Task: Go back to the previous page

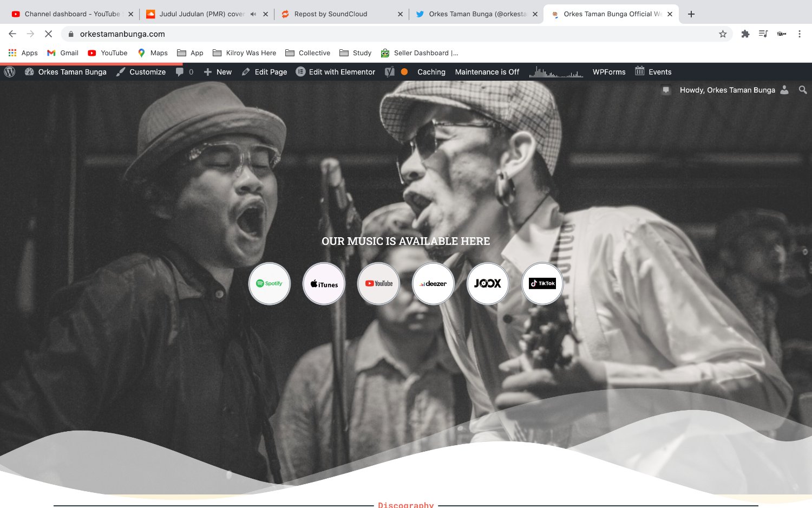Action: pos(12,34)
